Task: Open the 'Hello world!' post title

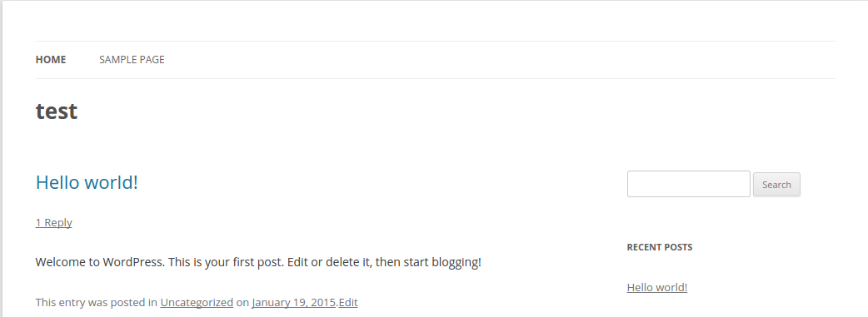Action: point(87,182)
